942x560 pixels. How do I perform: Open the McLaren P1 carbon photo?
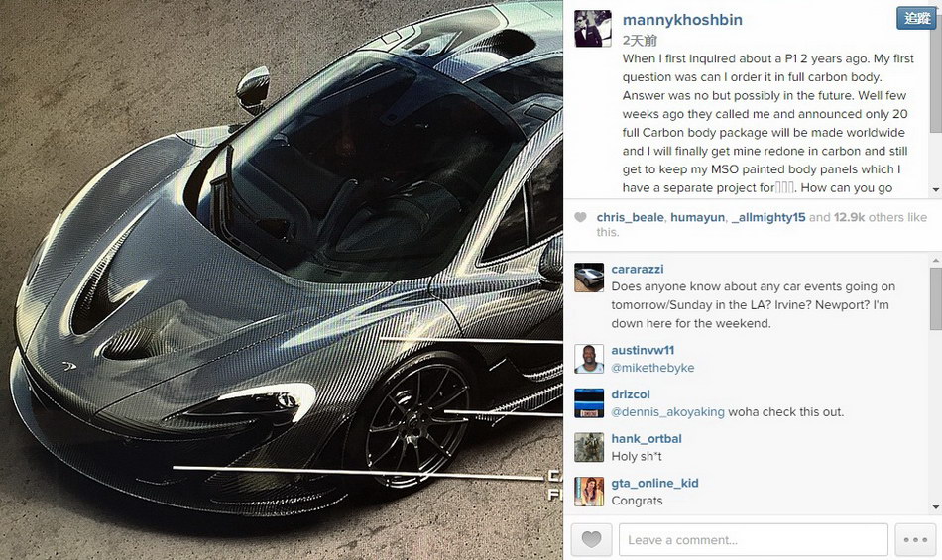click(x=282, y=280)
